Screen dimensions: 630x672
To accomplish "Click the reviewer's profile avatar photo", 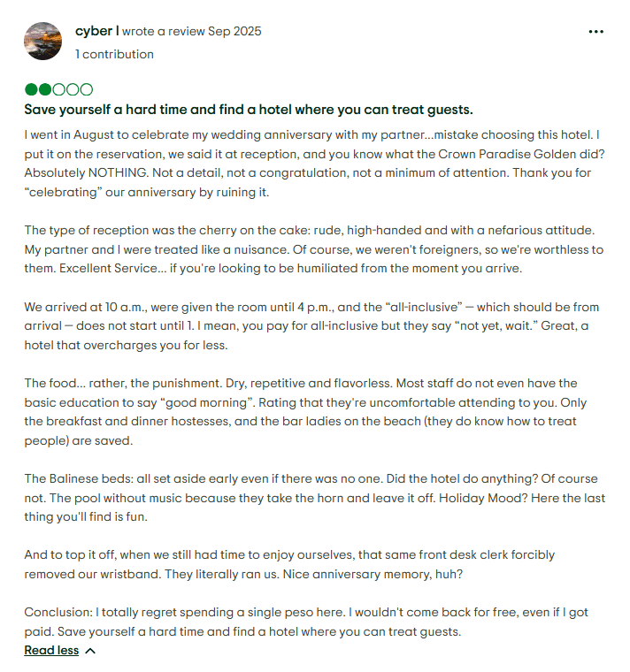I will coord(43,42).
